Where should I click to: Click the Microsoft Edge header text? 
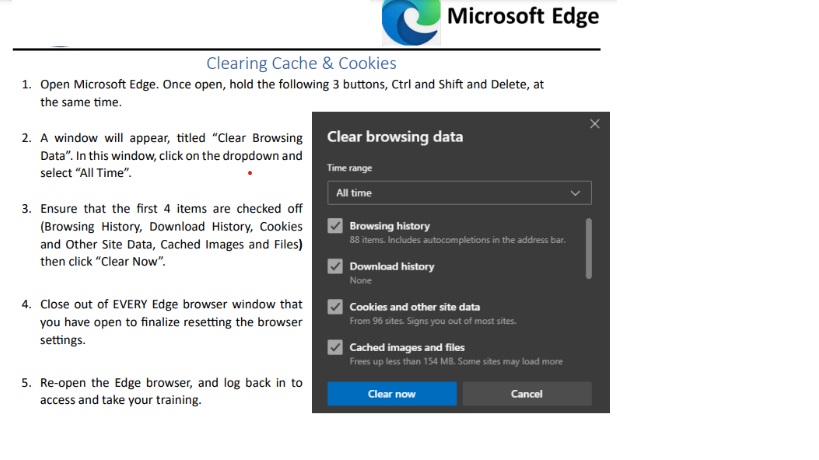point(523,16)
